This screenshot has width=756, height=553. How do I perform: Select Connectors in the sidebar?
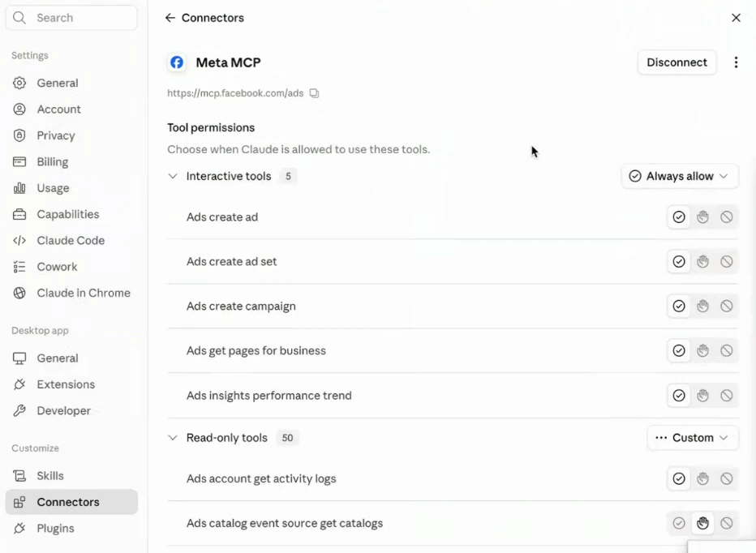point(71,502)
